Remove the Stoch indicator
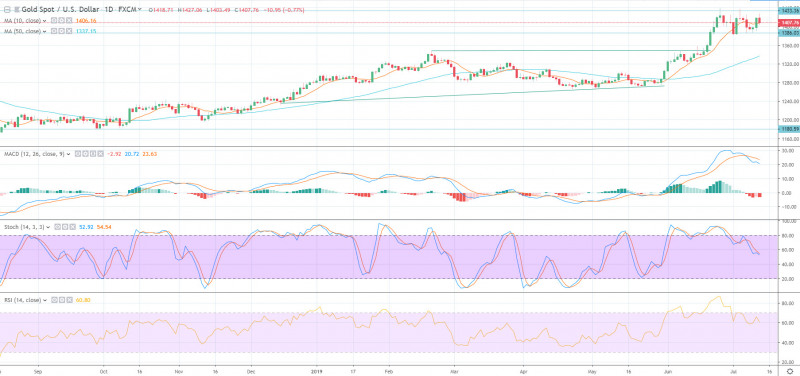The width and height of the screenshot is (800, 376). click(x=72, y=227)
